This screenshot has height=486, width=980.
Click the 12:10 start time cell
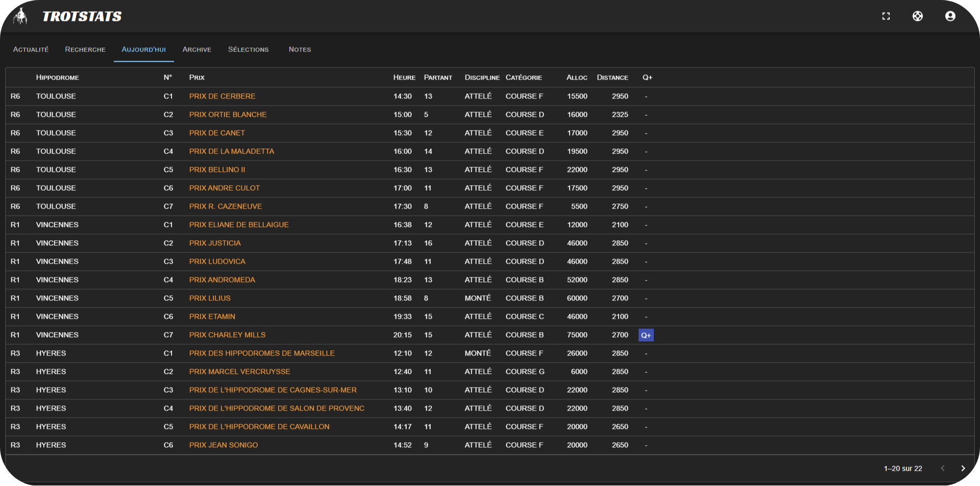tap(403, 353)
